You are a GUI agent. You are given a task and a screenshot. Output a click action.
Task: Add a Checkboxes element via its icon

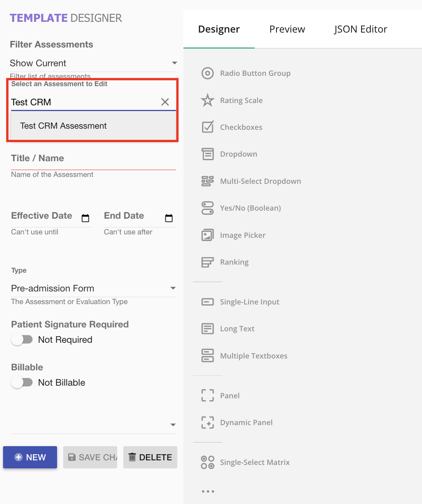[x=208, y=127]
